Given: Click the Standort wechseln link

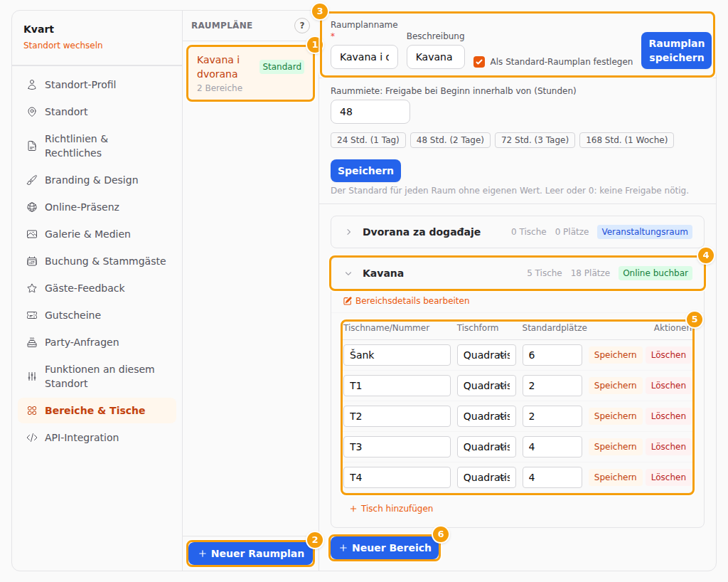Looking at the screenshot, I should 63,45.
